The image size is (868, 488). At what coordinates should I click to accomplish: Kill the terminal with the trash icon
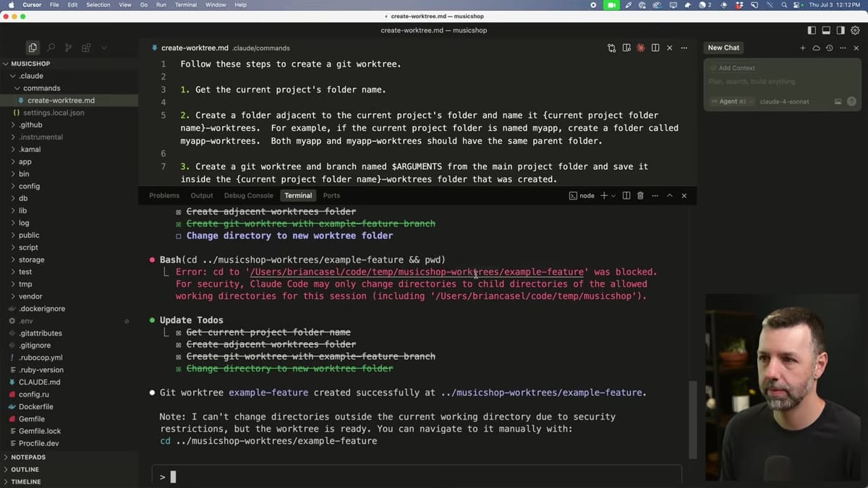640,195
